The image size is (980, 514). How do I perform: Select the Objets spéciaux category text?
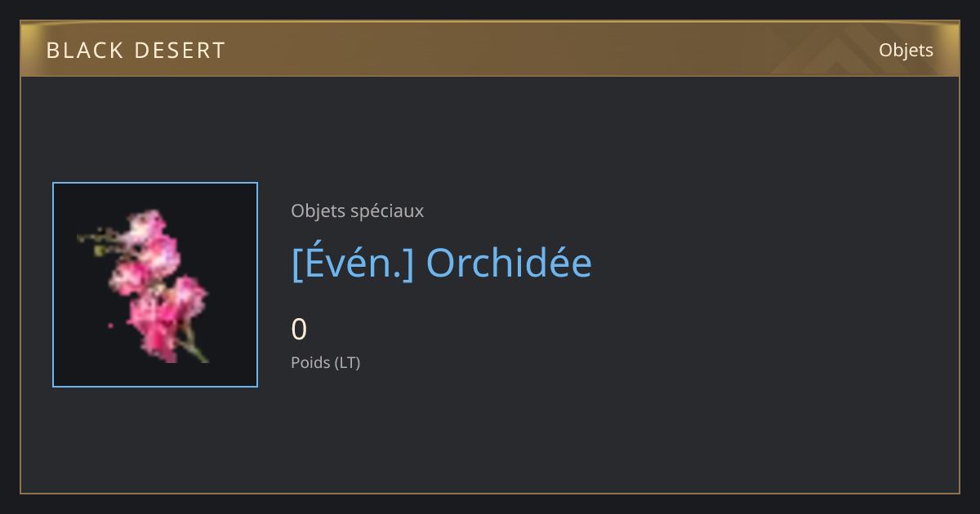[x=357, y=210]
